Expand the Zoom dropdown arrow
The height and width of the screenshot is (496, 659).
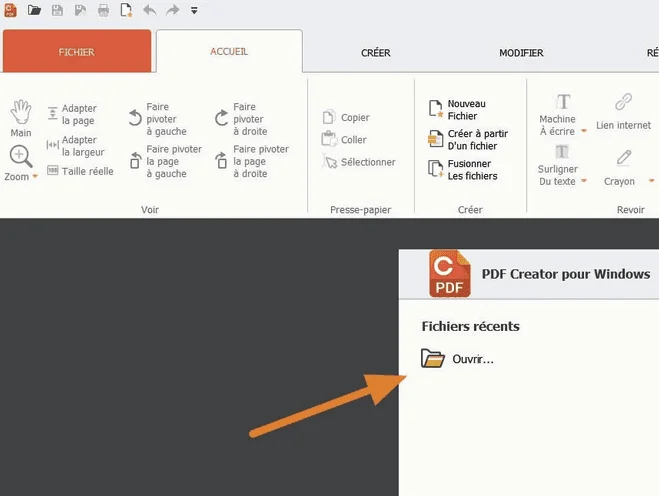click(x=35, y=177)
